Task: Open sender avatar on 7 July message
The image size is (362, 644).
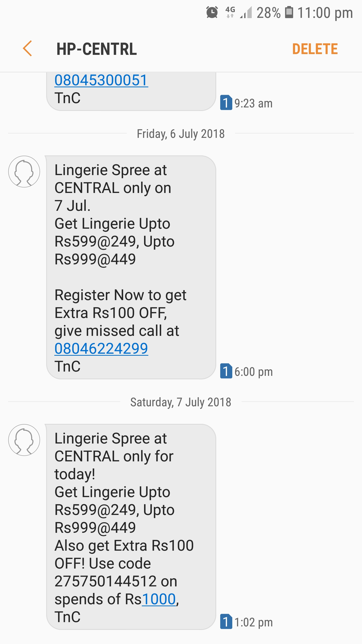Action: click(x=24, y=440)
